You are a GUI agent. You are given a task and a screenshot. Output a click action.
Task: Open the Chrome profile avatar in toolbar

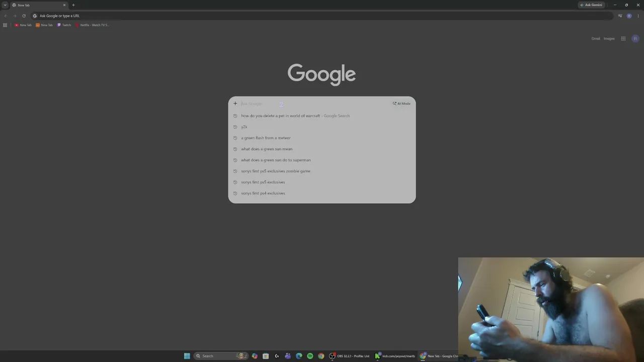click(629, 16)
